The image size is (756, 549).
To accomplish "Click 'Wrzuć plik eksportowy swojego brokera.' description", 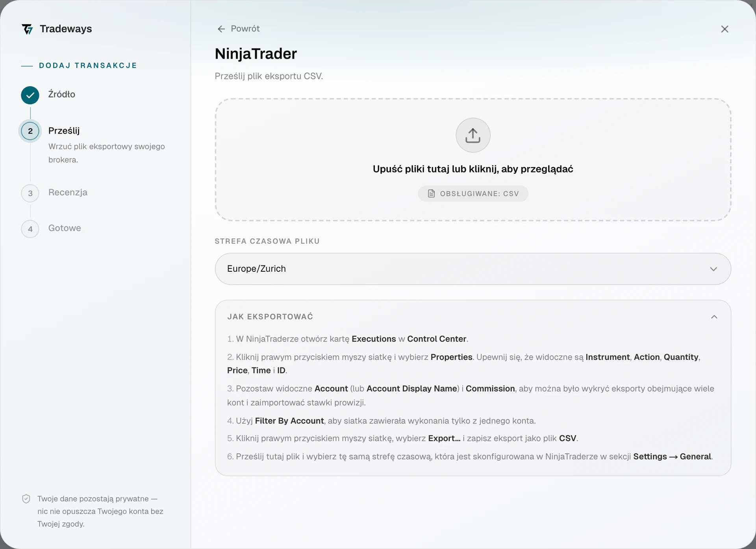I will [x=107, y=153].
